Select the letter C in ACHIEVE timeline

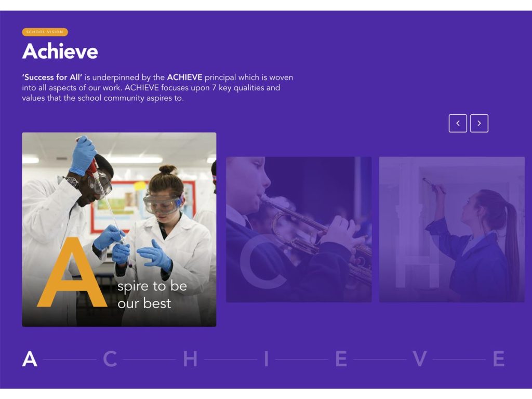[110, 358]
